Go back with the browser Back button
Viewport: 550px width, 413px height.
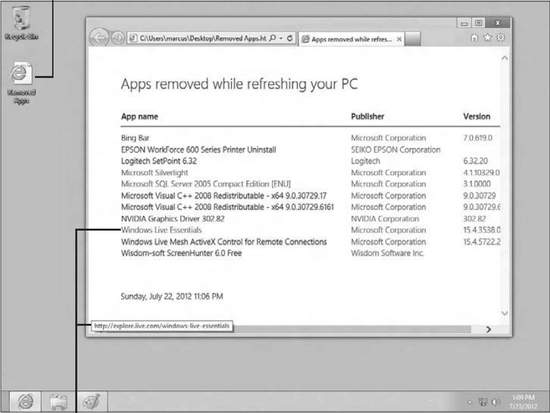99,38
